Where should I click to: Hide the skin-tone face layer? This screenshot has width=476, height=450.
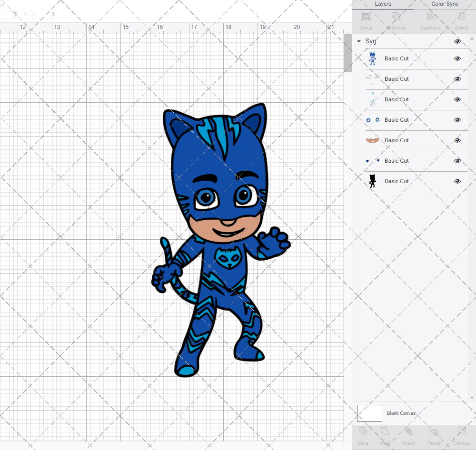click(457, 140)
